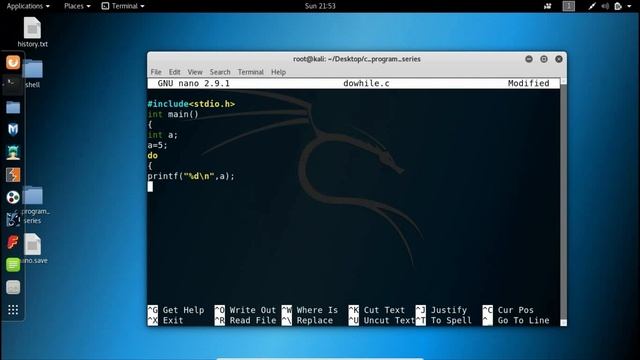
Task: Click '^W Where Is' shortcut label
Action: click(310, 310)
